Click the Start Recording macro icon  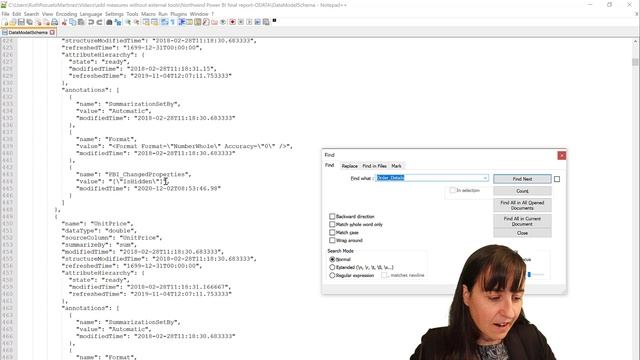pyautogui.click(x=232, y=22)
